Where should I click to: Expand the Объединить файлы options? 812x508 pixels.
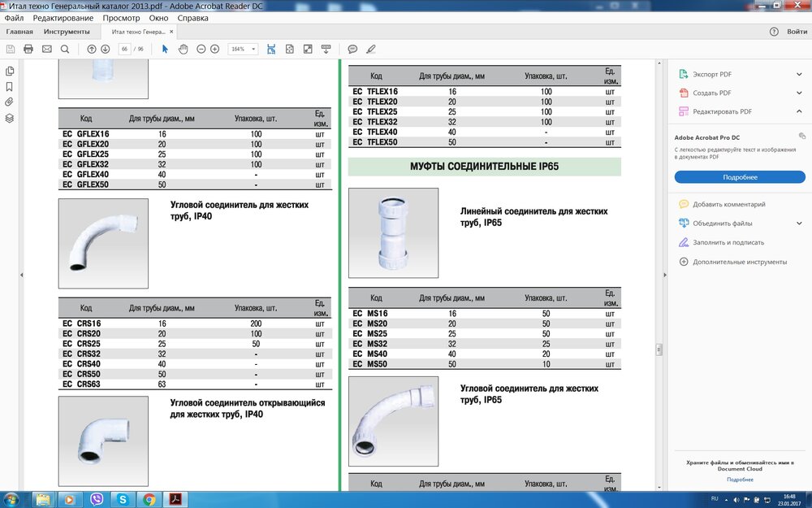click(x=799, y=224)
